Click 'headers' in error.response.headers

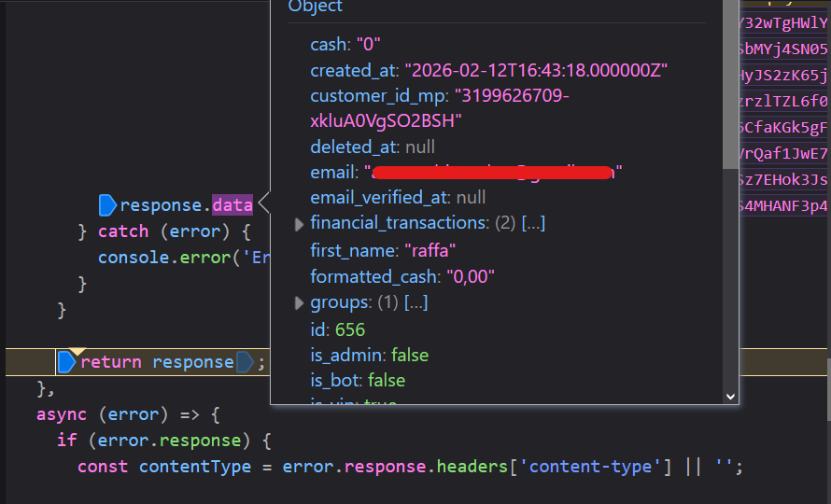pos(472,467)
